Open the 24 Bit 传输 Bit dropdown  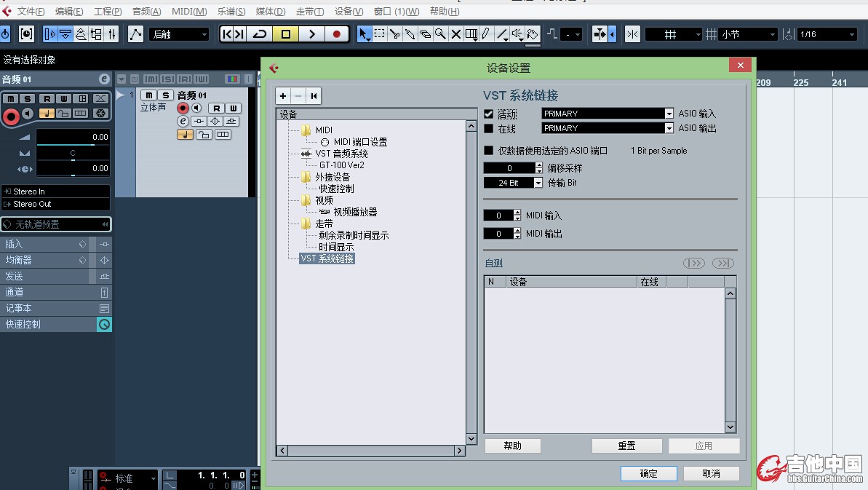click(538, 183)
